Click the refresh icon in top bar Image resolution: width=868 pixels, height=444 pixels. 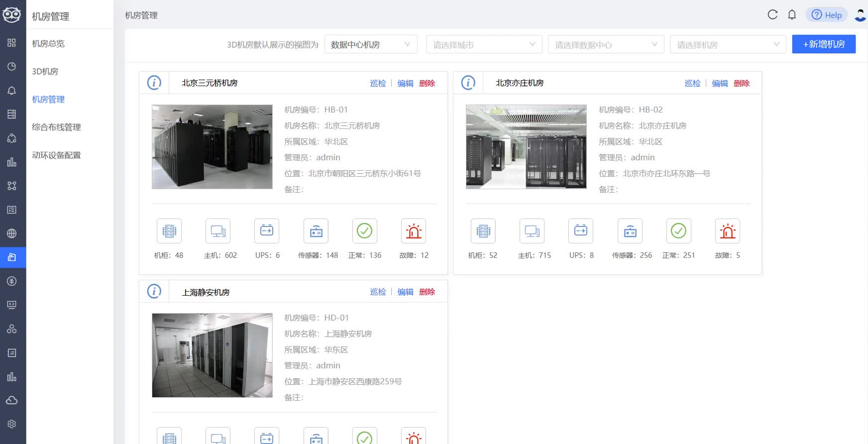coord(772,15)
